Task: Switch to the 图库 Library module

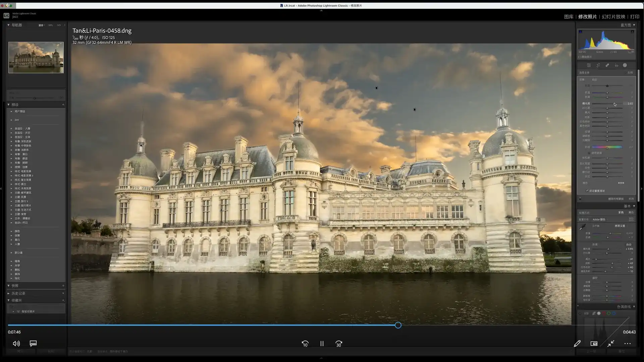Action: pyautogui.click(x=569, y=16)
